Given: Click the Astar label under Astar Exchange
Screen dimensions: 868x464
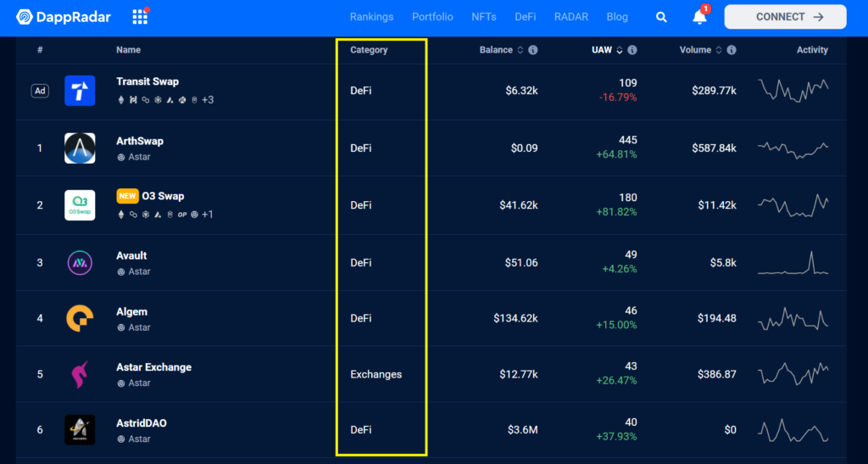Looking at the screenshot, I should (140, 383).
